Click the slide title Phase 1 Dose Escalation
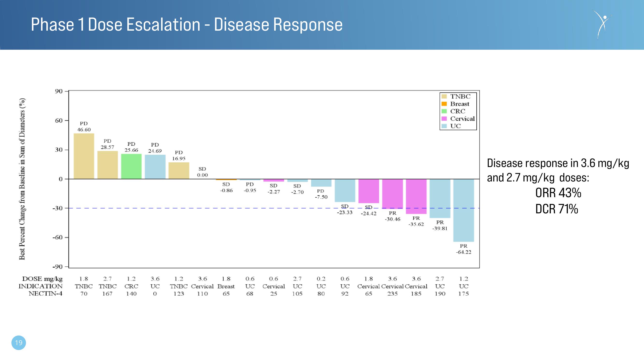Screen dimensions: 644x362 click(186, 24)
